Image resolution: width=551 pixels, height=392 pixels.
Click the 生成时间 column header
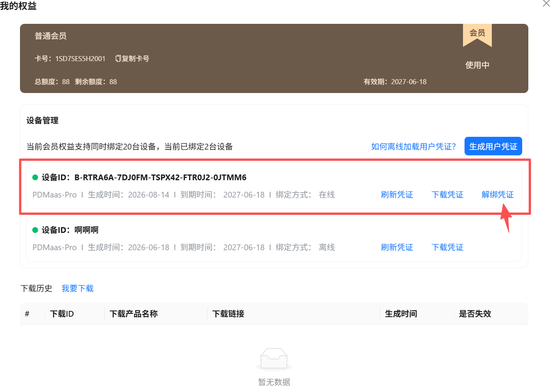coord(401,314)
